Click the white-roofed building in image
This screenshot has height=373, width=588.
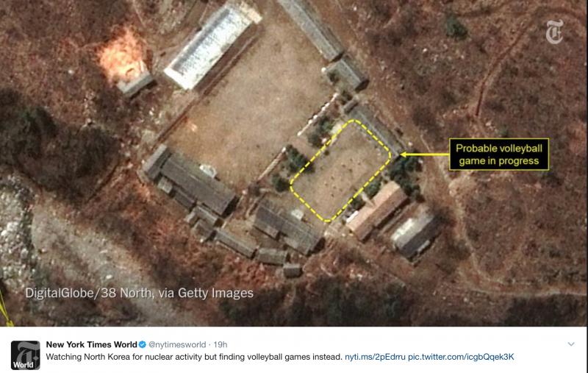pos(212,45)
